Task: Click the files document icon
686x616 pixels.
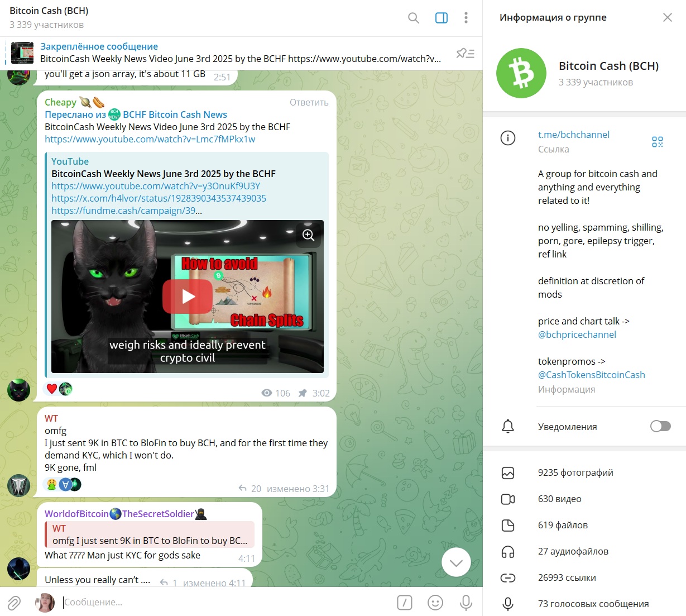Action: pos(508,525)
